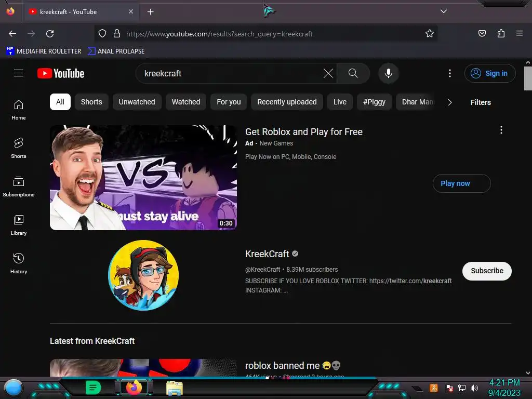Click the Play now ad button
Viewport: 532px width, 399px height.
coord(461,183)
